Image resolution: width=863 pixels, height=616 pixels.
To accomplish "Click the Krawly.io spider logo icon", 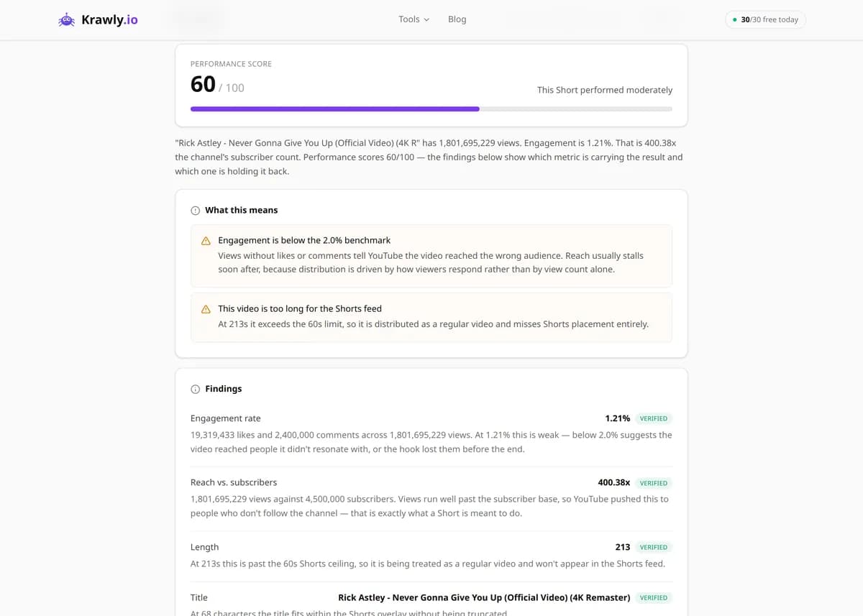I will pos(67,20).
